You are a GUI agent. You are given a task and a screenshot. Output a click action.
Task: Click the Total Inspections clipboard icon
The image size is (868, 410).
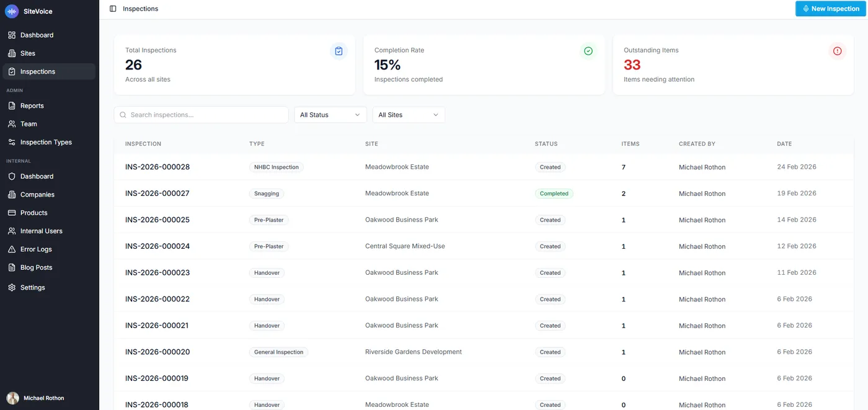click(x=339, y=51)
